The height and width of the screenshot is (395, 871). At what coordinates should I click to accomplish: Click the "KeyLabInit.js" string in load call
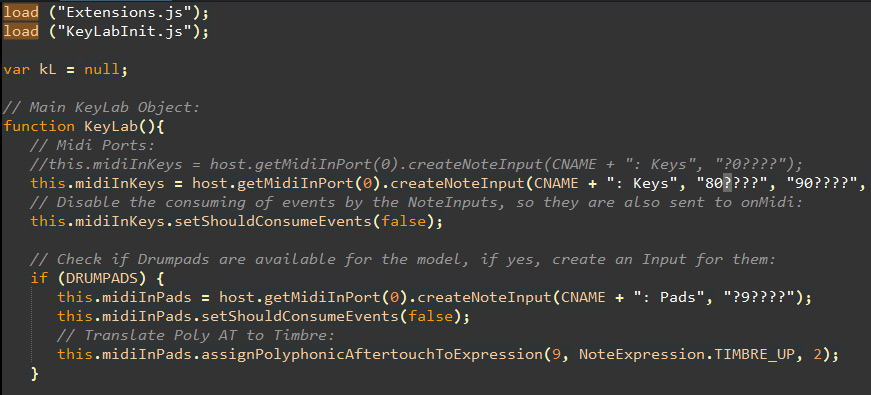pyautogui.click(x=116, y=31)
